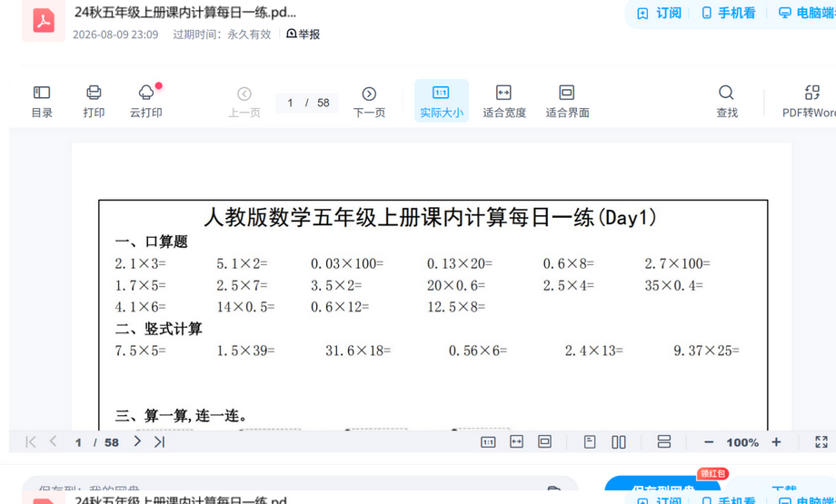The image size is (836, 504).
Task: Open the 查找 search tool
Action: [726, 101]
